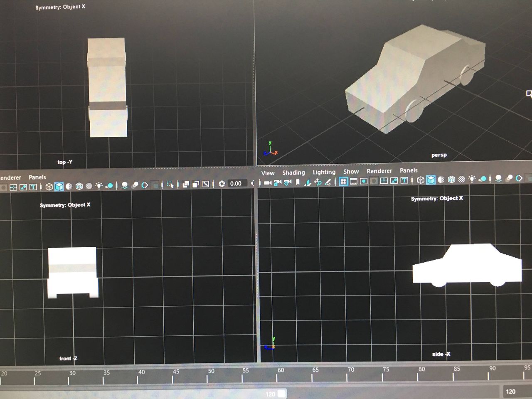Image resolution: width=532 pixels, height=399 pixels.
Task: Open the Renderer menu of side panel
Action: pos(379,171)
